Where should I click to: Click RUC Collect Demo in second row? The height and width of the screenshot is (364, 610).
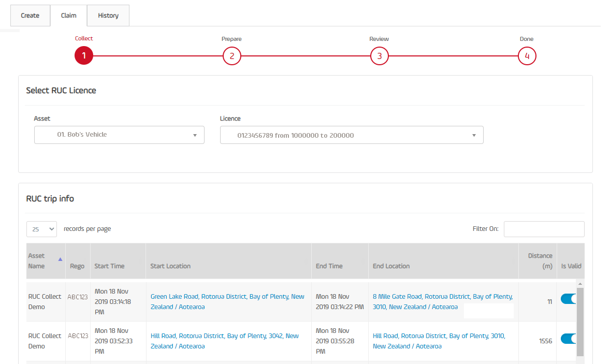(45, 341)
